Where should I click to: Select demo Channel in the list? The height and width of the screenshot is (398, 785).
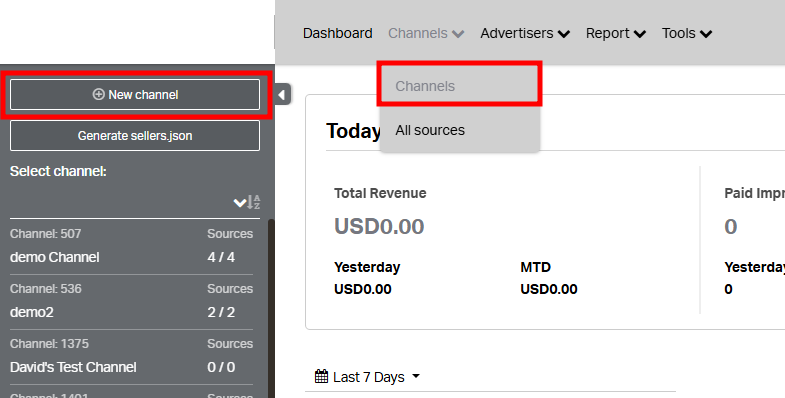pyautogui.click(x=131, y=247)
